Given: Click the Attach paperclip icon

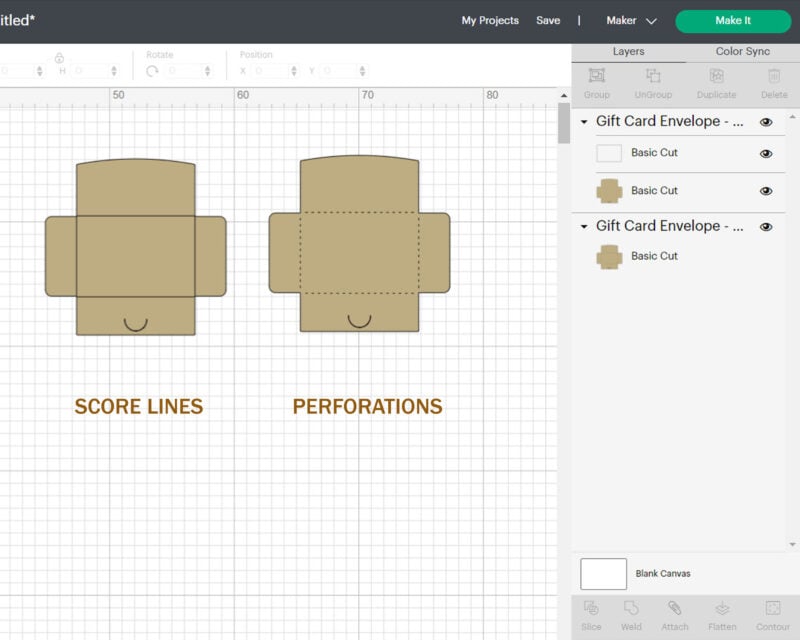Looking at the screenshot, I should click(x=675, y=609).
